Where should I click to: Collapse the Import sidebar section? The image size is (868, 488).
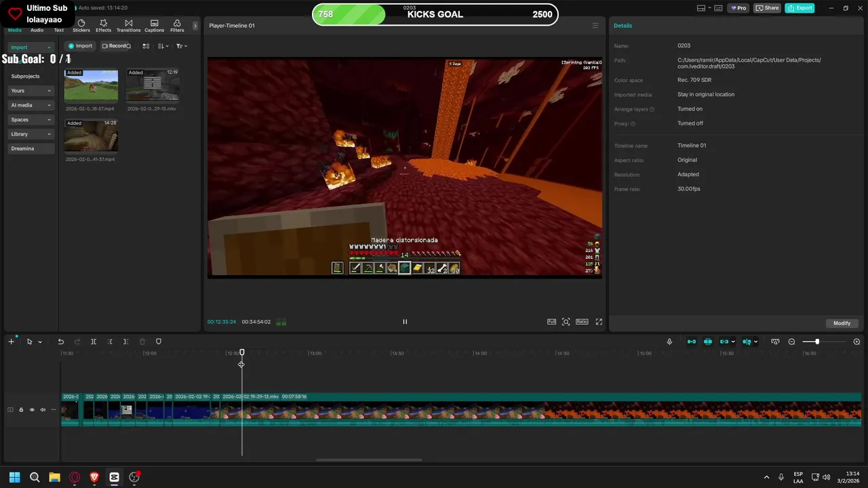pyautogui.click(x=31, y=47)
